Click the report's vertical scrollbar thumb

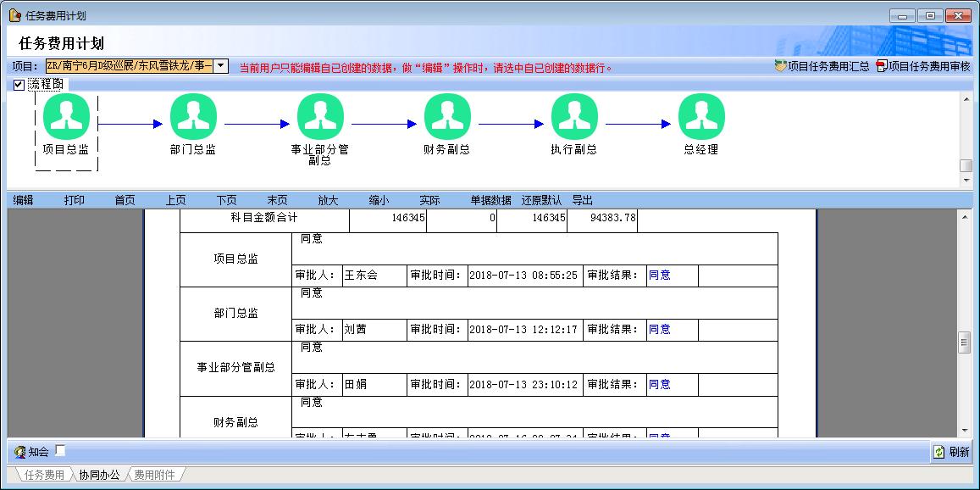point(964,342)
